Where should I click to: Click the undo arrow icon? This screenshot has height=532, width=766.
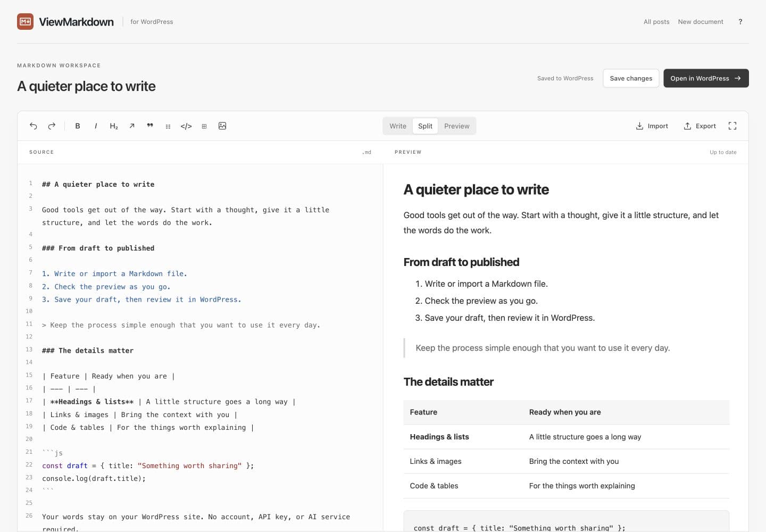click(34, 126)
